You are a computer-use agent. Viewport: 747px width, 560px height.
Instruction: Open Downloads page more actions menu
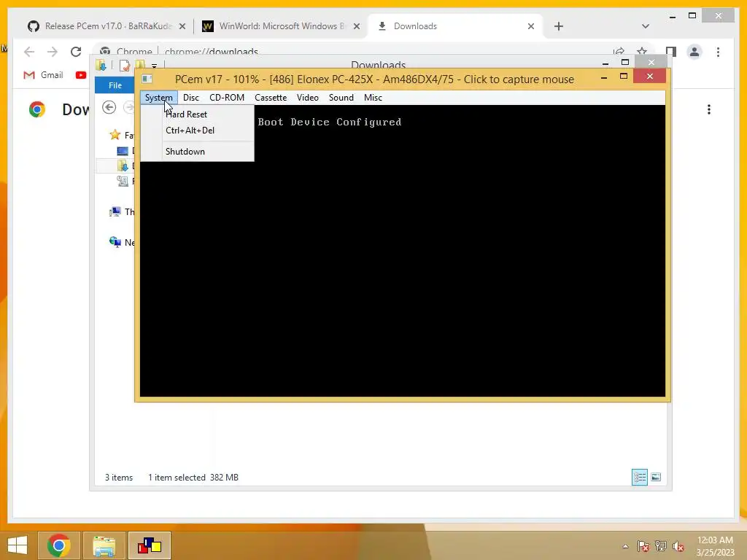click(709, 109)
